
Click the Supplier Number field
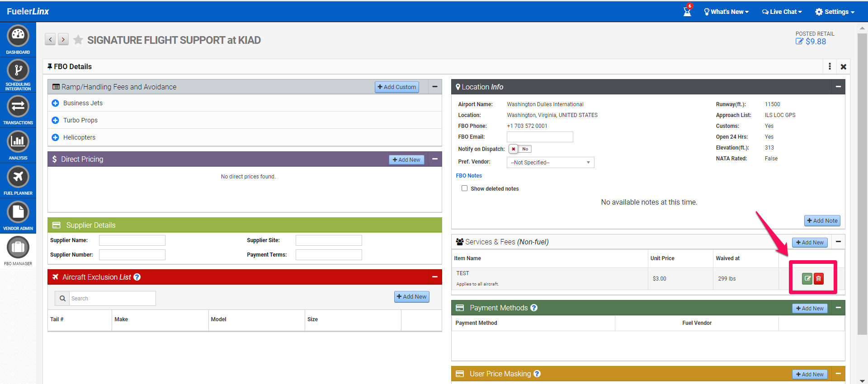pos(132,255)
